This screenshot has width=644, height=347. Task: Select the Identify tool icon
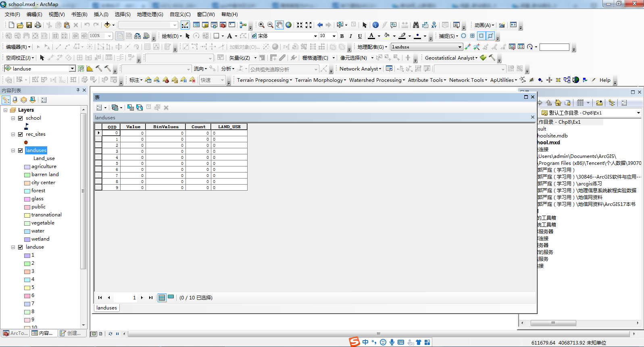(x=375, y=25)
